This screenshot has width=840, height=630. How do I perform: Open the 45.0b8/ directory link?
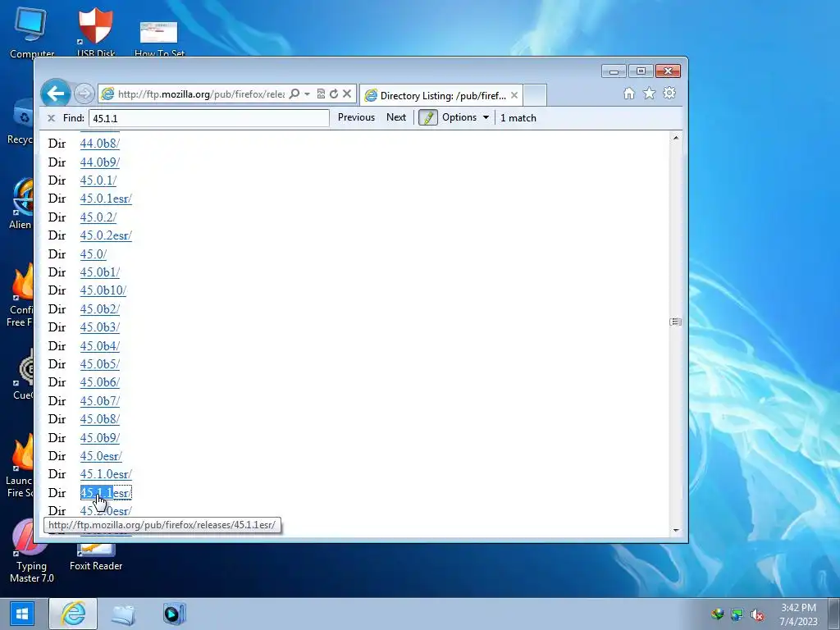pos(99,419)
